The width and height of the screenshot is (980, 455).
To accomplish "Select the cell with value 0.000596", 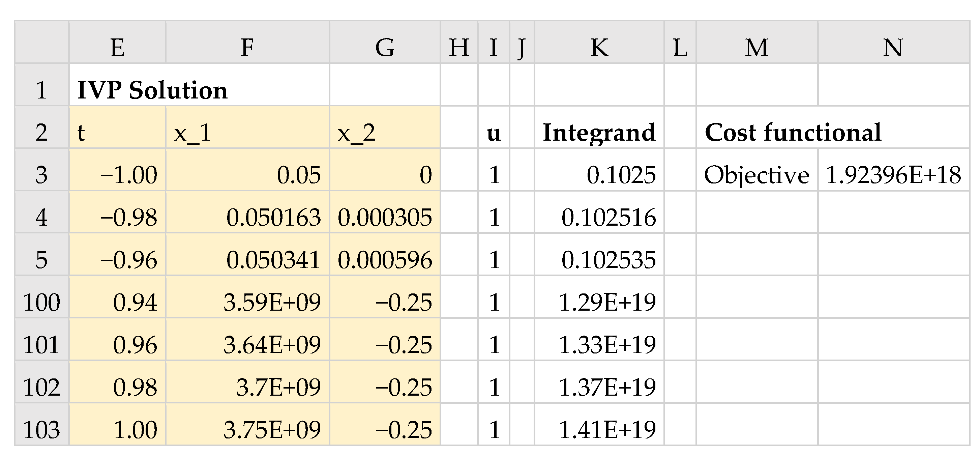I will point(385,260).
